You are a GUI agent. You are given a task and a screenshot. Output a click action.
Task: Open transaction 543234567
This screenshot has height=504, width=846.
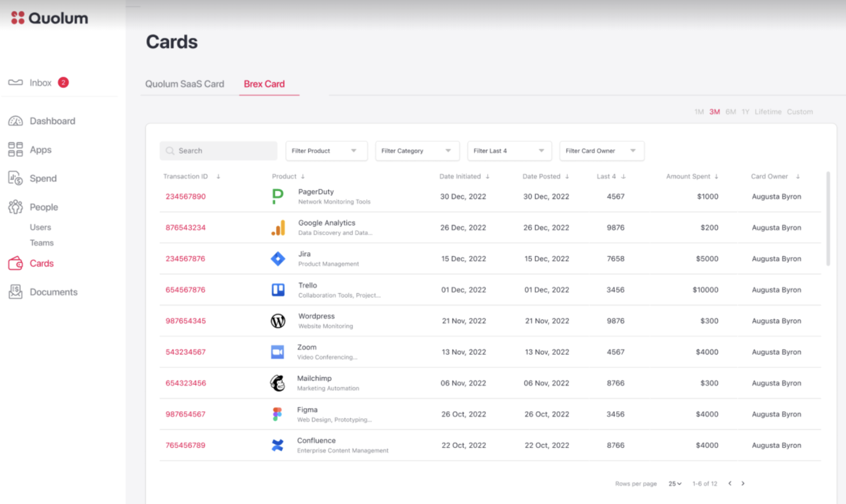pyautogui.click(x=185, y=352)
